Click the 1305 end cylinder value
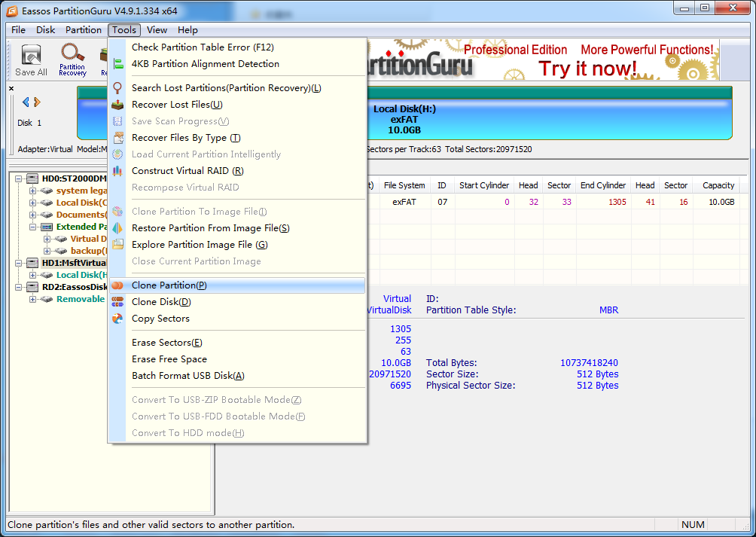The image size is (756, 537). pyautogui.click(x=617, y=202)
